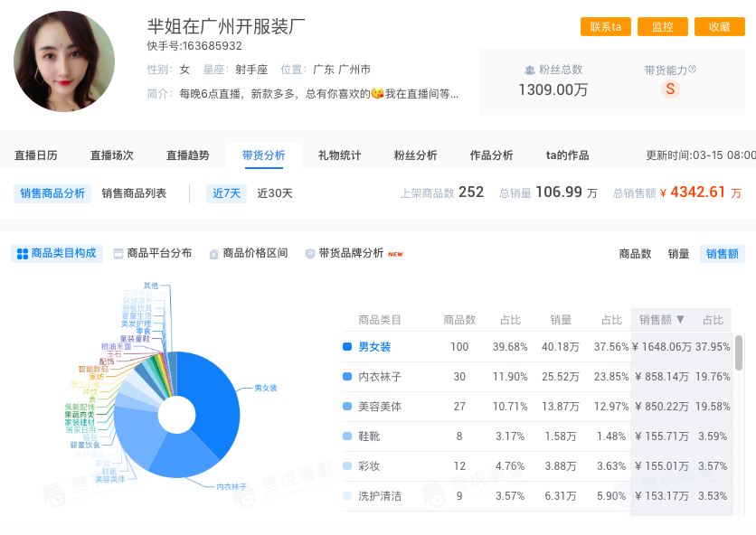Viewport: 756px width, 535px height.
Task: Click the ¥ 858.14万 sales value
Action: click(x=662, y=377)
